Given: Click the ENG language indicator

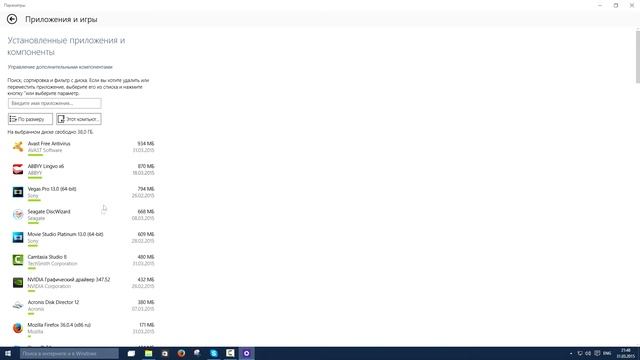Looking at the screenshot, I should click(607, 353).
